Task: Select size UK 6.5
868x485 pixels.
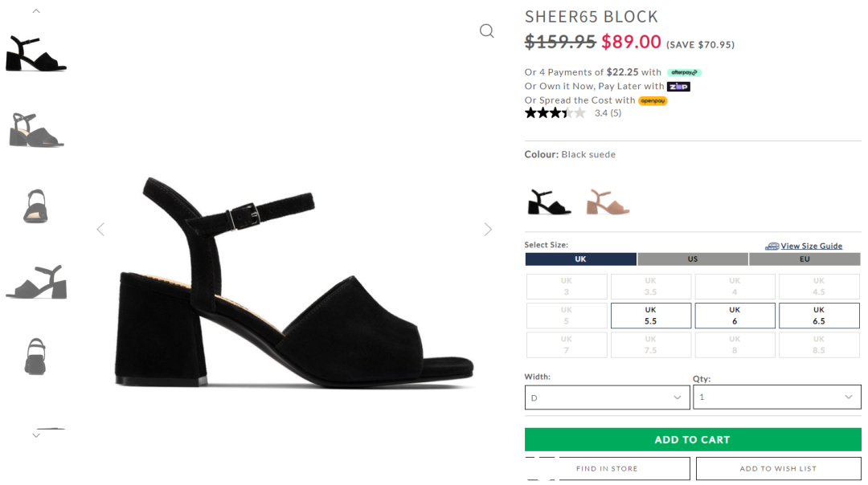Action: (x=819, y=316)
